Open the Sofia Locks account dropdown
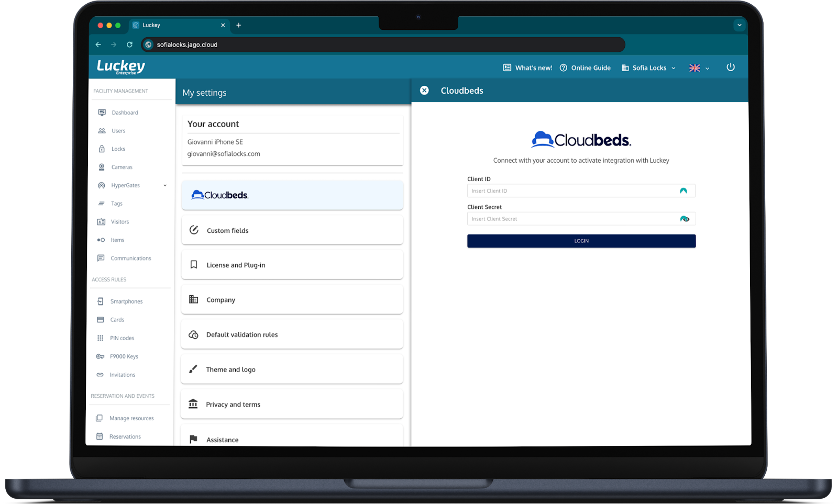 [x=648, y=68]
